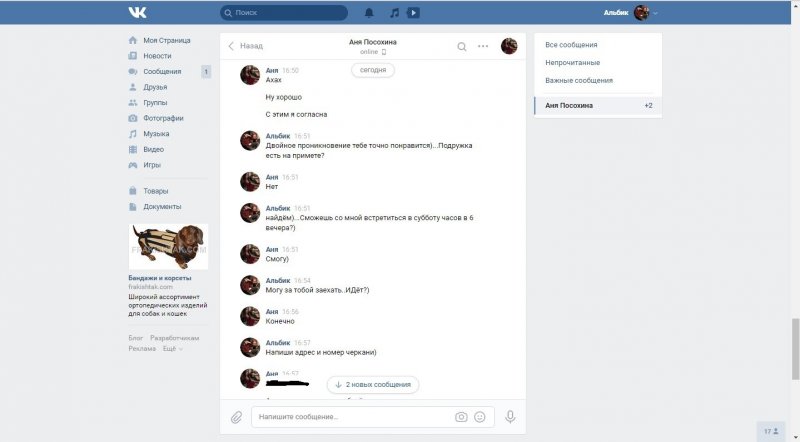Click the page vertical scrollbar thumb
Screen dimensions: 800x442
[795, 349]
